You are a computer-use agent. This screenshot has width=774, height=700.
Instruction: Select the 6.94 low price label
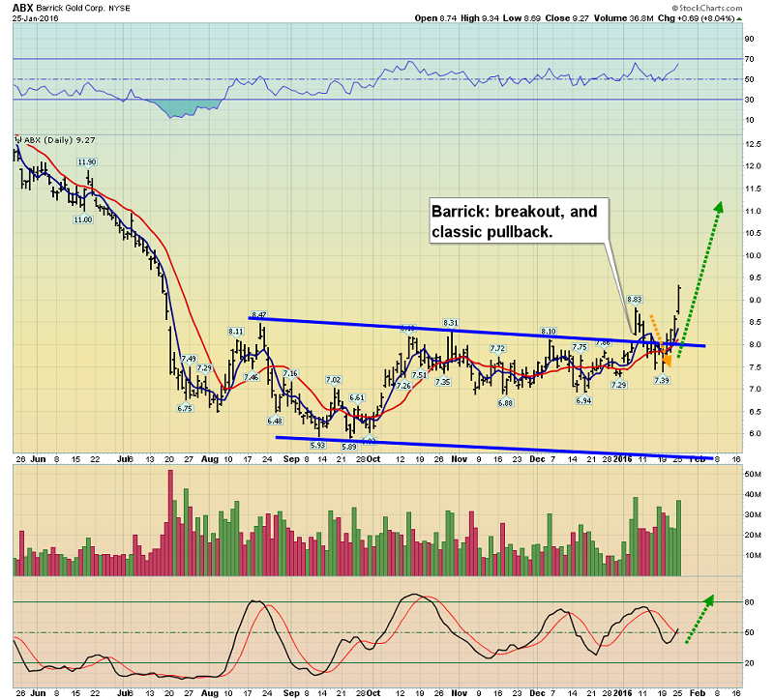(583, 400)
